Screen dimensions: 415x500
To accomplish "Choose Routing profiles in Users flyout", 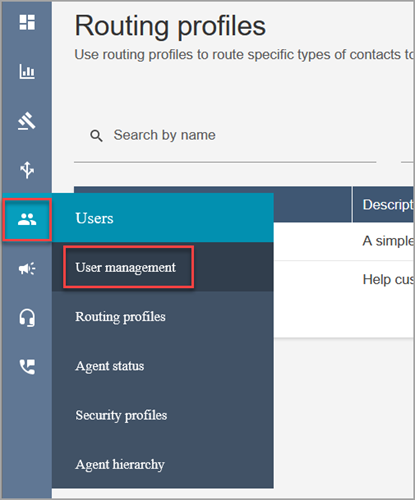I will (120, 317).
